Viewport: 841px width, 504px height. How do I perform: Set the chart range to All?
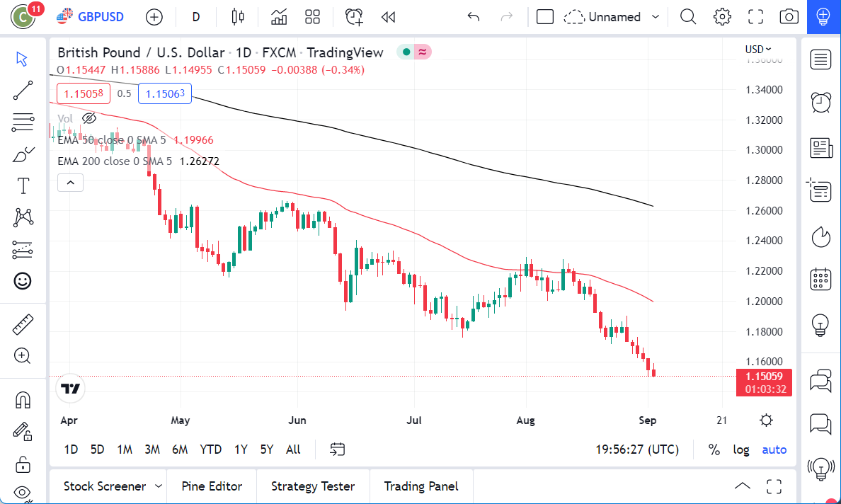coord(293,449)
